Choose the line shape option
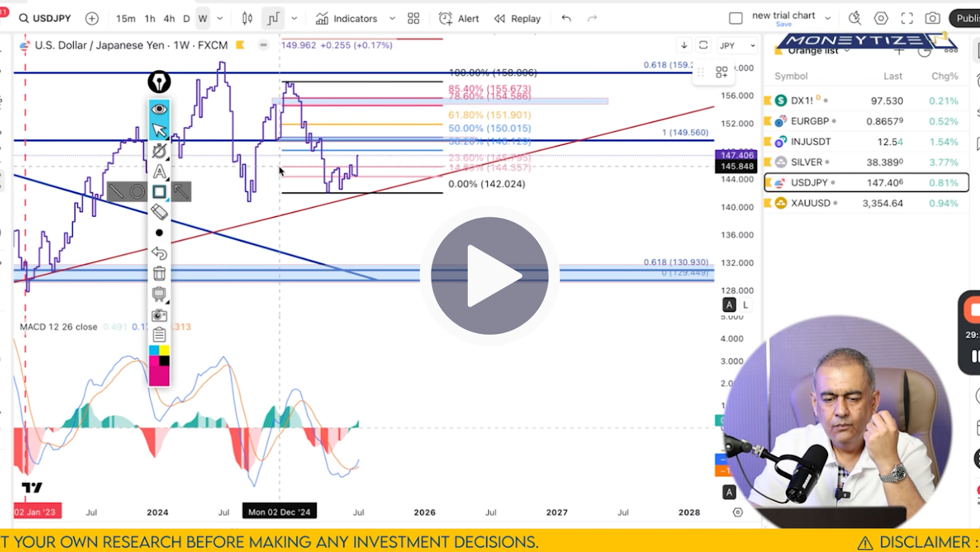Screen dimensions: 980x552 click(x=116, y=192)
